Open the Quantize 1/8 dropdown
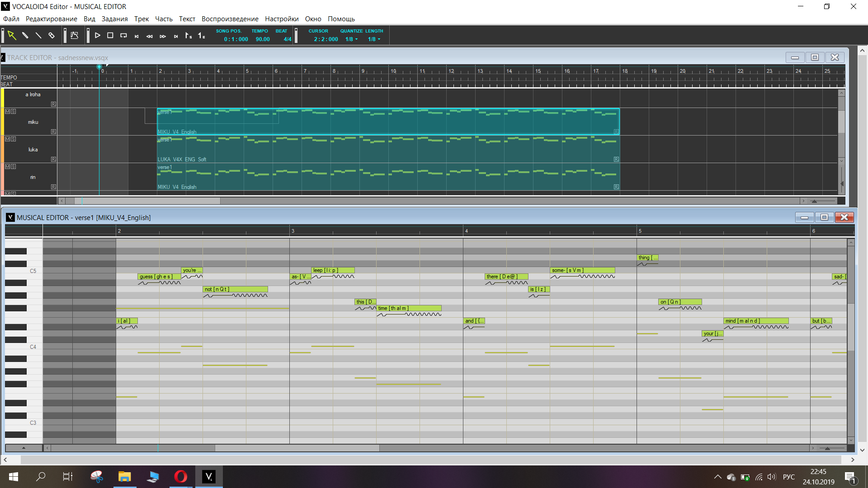 pyautogui.click(x=351, y=39)
